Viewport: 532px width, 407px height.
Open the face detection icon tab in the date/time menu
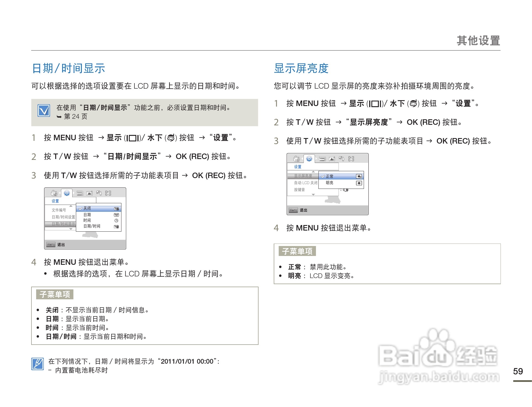tap(108, 193)
